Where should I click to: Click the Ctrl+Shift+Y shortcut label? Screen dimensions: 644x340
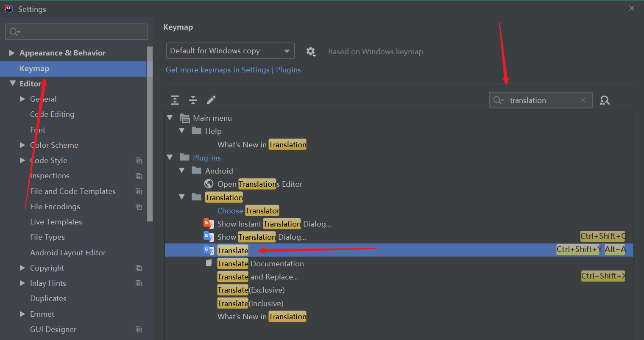(579, 250)
